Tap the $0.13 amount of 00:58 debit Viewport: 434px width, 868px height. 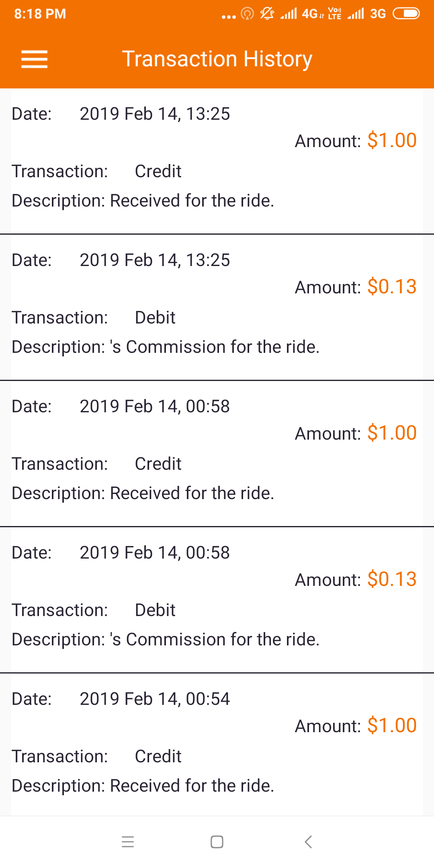pyautogui.click(x=392, y=579)
